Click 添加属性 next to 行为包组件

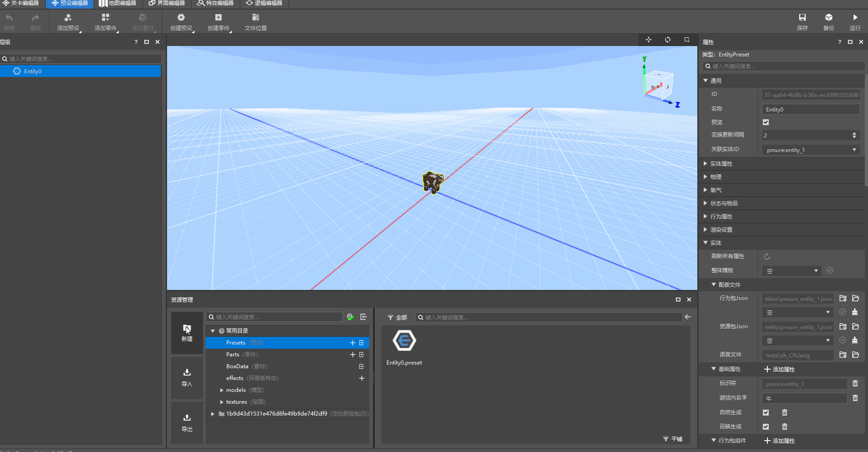pyautogui.click(x=779, y=441)
